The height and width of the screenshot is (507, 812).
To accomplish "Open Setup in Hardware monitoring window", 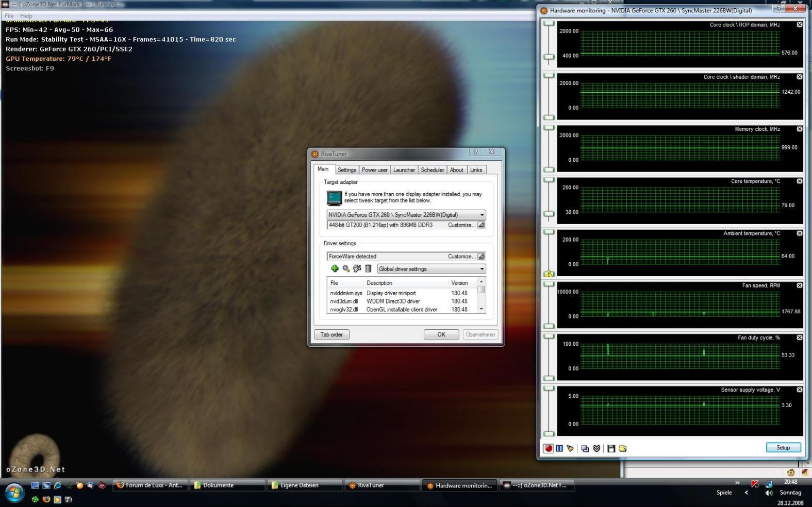I will (783, 447).
